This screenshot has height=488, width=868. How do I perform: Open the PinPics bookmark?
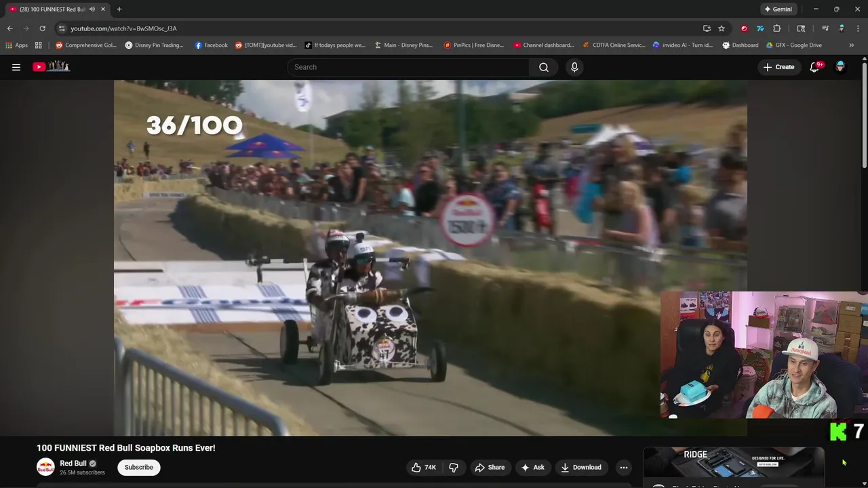[x=474, y=45]
